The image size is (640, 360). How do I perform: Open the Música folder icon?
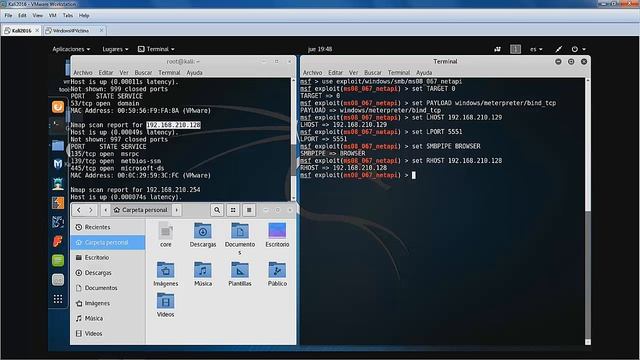click(202, 270)
